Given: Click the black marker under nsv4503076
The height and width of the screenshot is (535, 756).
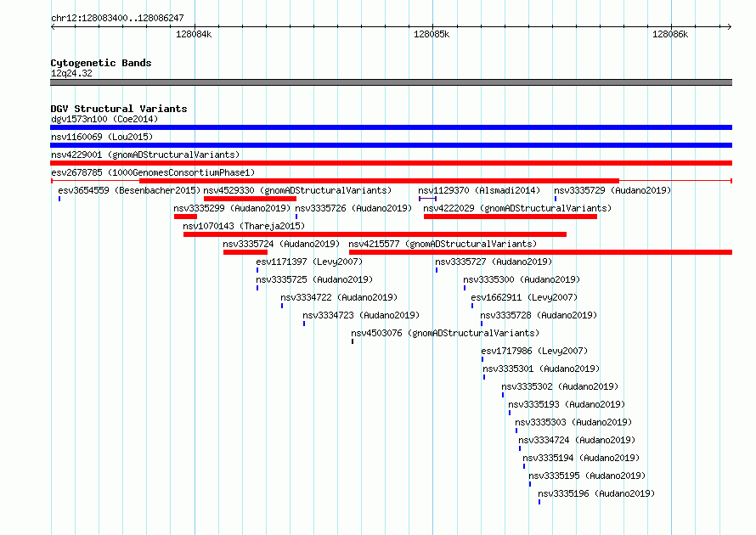Looking at the screenshot, I should pos(353,341).
